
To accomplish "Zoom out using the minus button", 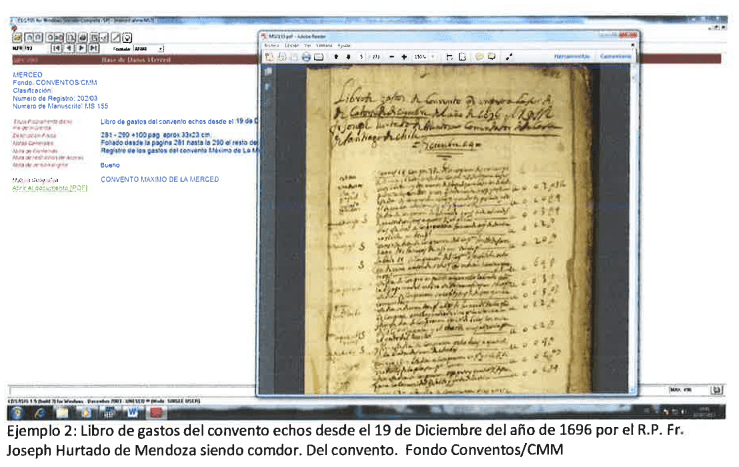I will tap(391, 57).
